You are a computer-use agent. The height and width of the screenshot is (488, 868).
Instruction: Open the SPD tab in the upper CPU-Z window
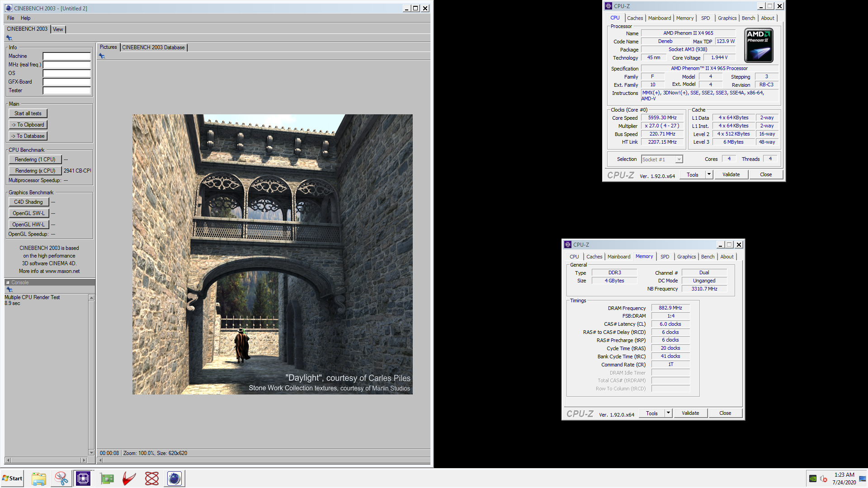(x=706, y=18)
